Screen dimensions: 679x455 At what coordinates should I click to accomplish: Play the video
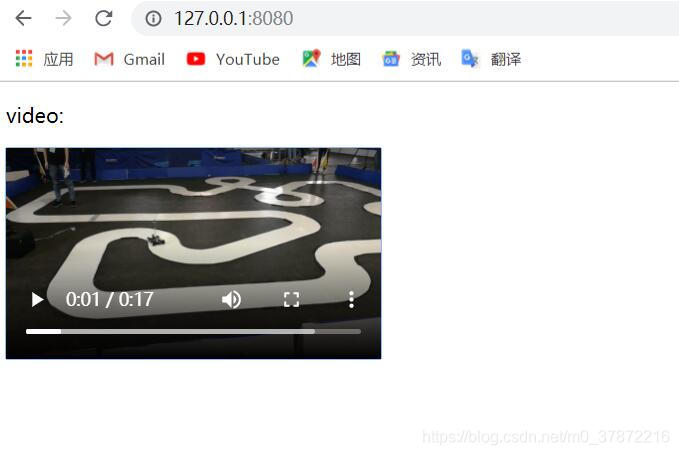pos(37,299)
